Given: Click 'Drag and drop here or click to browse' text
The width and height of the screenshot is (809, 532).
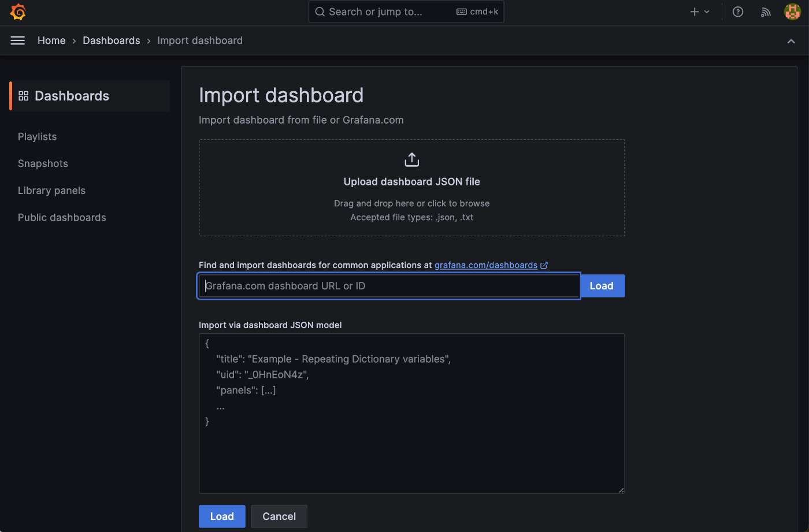Looking at the screenshot, I should point(412,203).
